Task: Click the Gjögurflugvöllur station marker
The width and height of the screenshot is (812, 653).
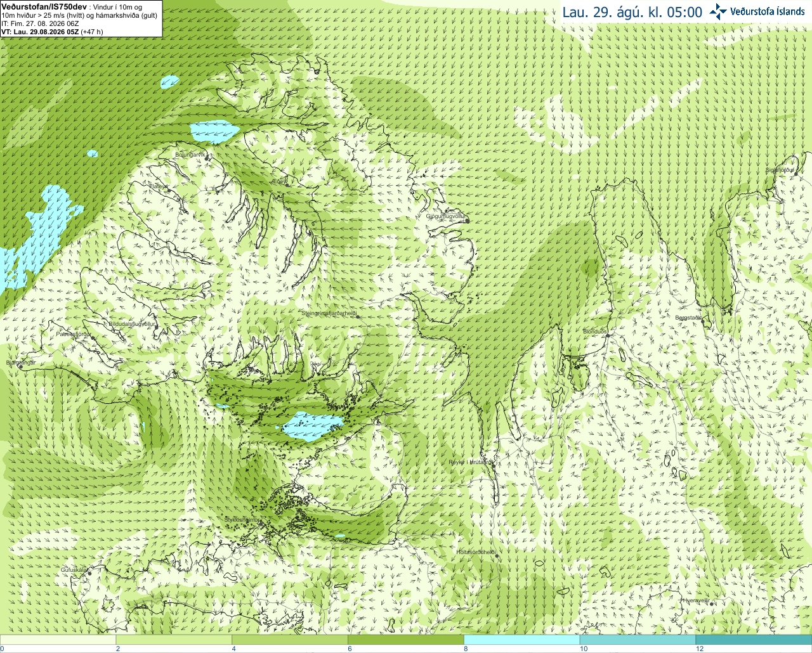Action: pos(467,219)
